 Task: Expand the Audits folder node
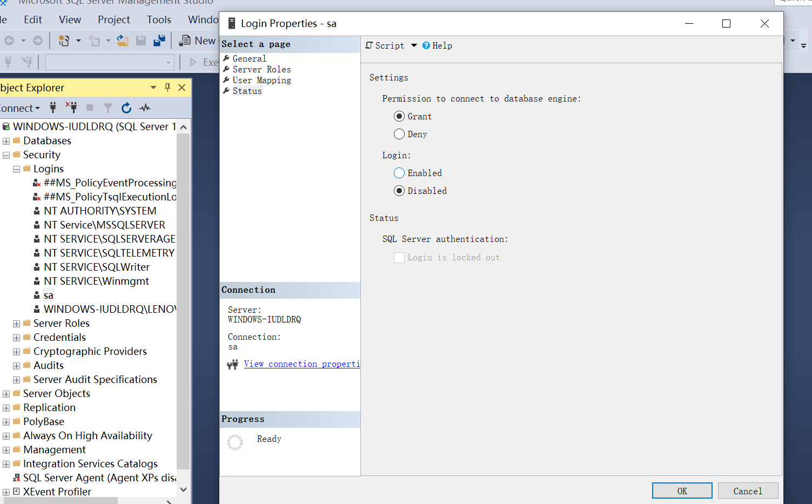(16, 366)
